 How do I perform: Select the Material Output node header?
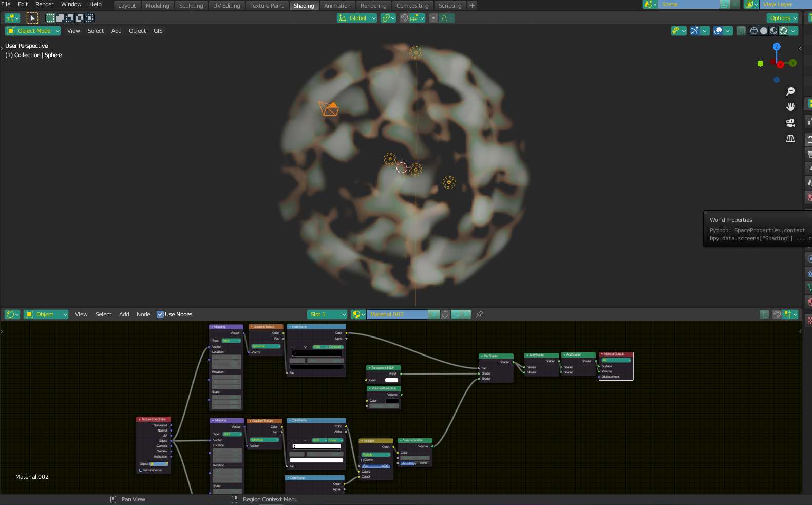tap(616, 354)
